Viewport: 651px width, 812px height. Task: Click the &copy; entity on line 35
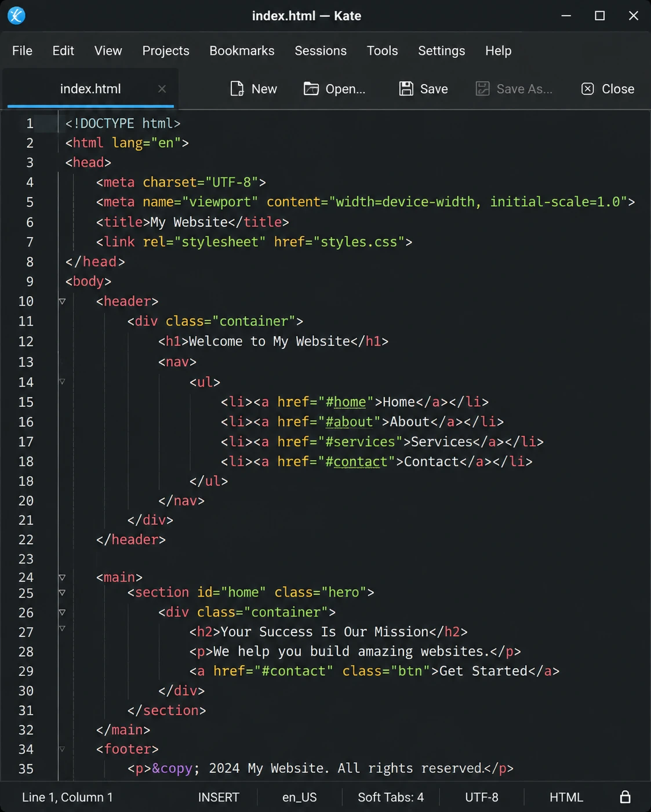(176, 769)
